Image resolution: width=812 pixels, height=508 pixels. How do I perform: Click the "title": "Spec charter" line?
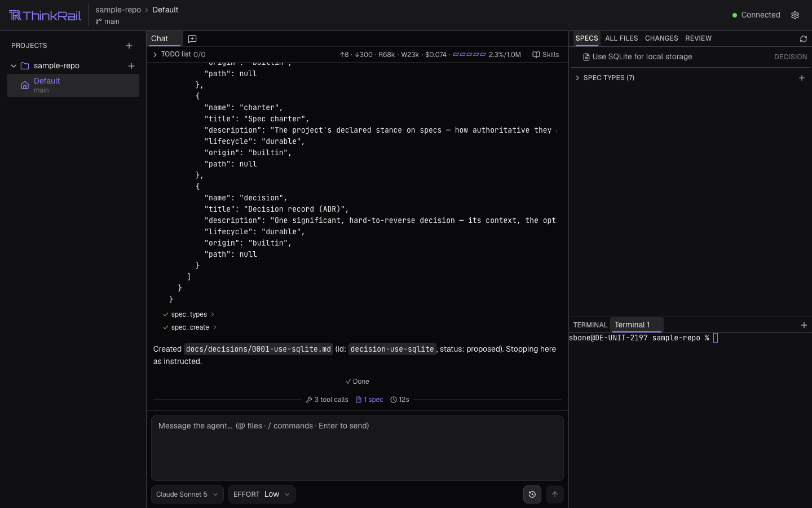(257, 119)
